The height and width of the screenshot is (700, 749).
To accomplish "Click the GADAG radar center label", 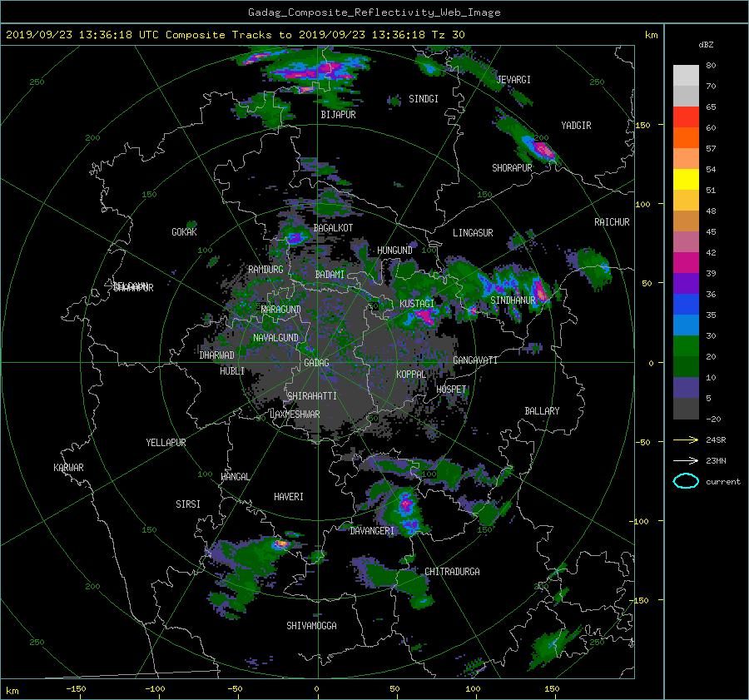I will tap(317, 363).
